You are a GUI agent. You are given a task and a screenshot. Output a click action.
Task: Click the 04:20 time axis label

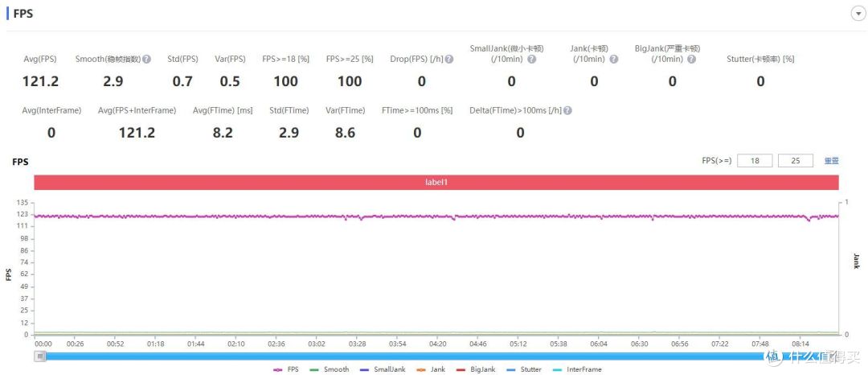pos(437,344)
